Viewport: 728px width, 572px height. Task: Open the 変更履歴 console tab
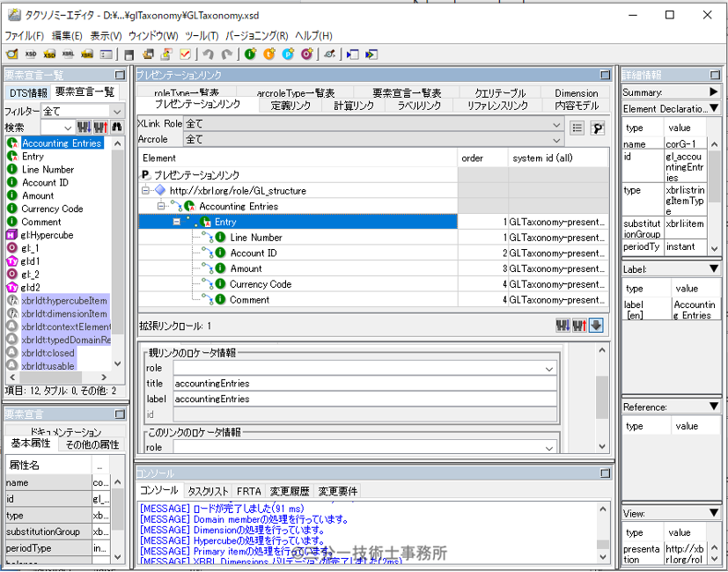click(290, 491)
